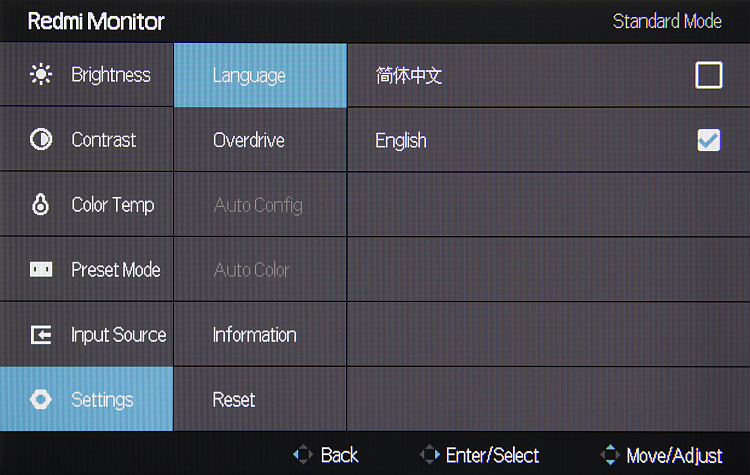Click the Color Temp thermometer icon
Screen dimensions: 750x475
point(41,205)
